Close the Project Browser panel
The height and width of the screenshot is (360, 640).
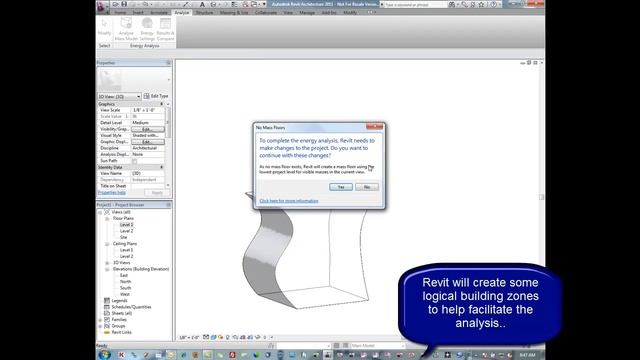(x=168, y=204)
